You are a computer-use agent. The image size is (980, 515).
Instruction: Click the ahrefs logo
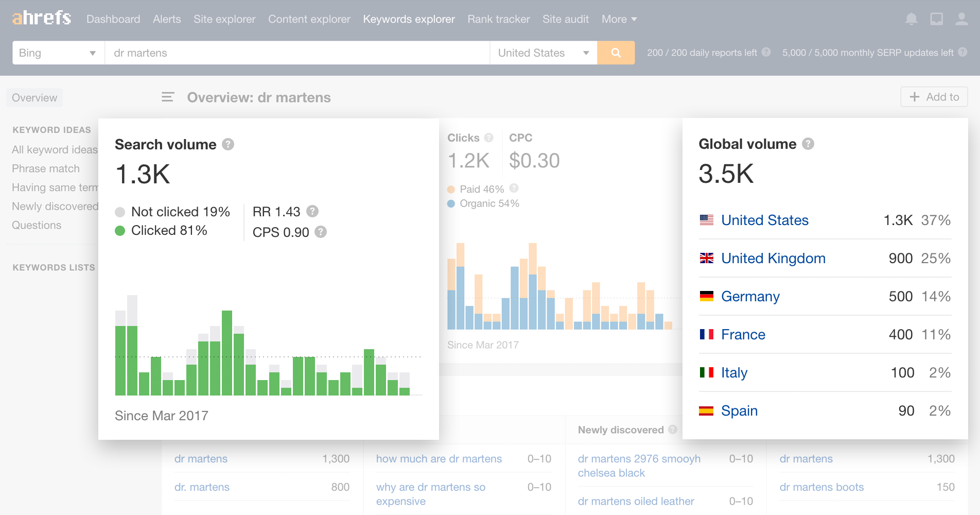42,18
